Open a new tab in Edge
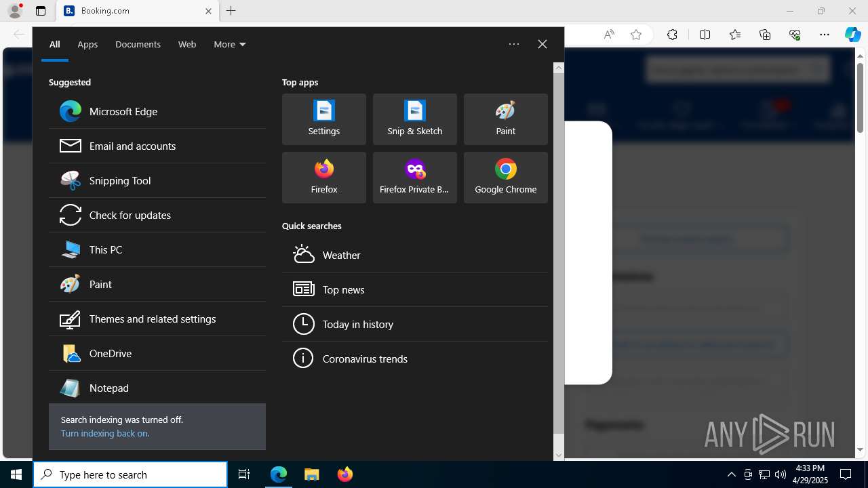The width and height of the screenshot is (868, 488). (231, 11)
